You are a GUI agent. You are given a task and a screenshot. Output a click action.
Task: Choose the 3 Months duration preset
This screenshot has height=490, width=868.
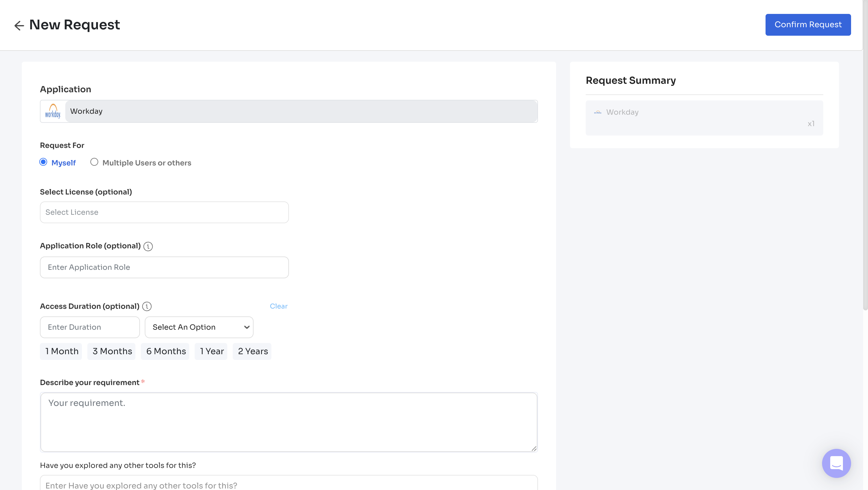tap(112, 351)
